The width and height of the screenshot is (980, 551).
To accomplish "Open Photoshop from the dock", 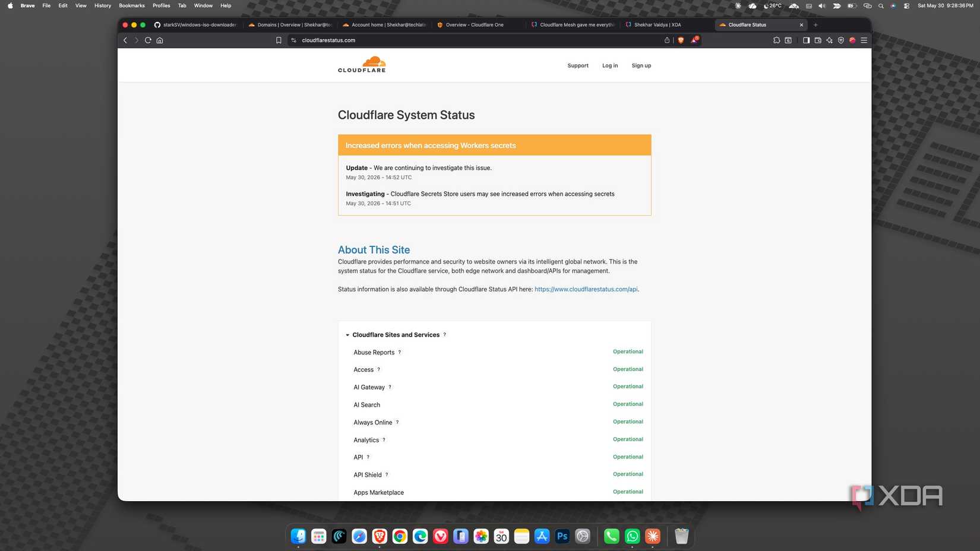I will pos(562,536).
